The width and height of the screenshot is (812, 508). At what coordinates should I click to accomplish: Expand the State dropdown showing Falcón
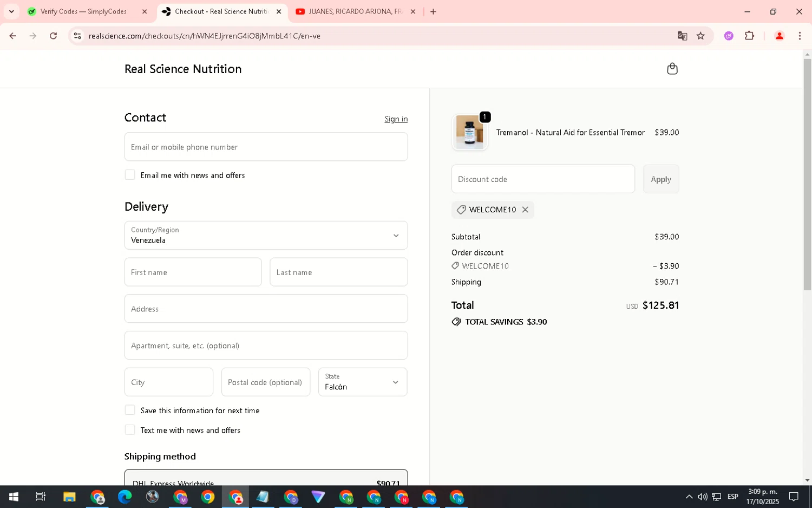(x=363, y=382)
